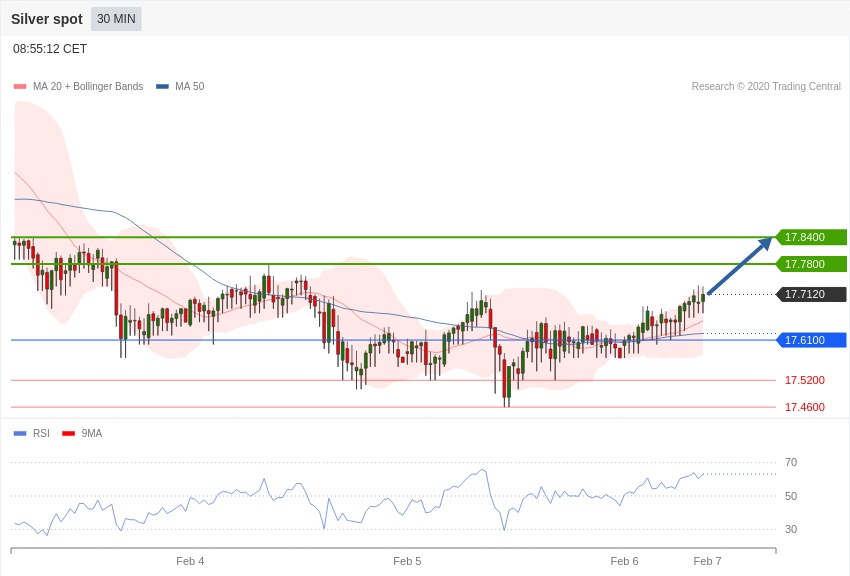Viewport: 850px width, 576px height.
Task: Click the red 9MA legend swatch
Action: 69,433
